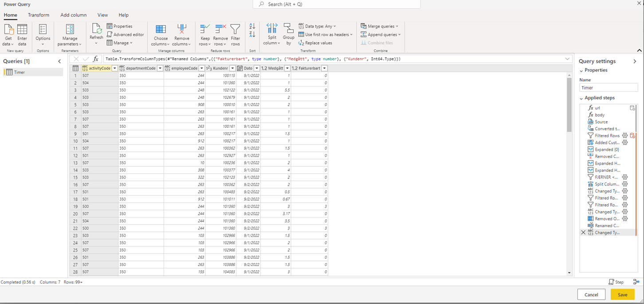Switch to the Transform ribbon tab

(x=39, y=15)
